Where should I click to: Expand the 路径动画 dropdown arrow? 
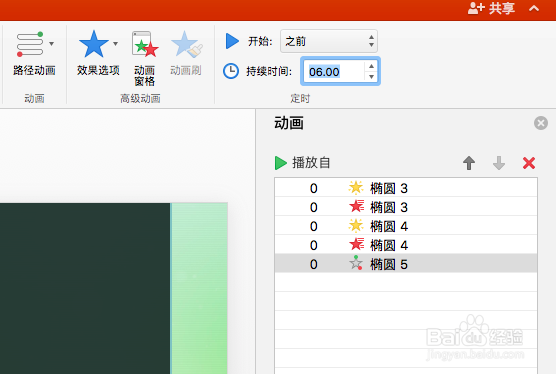(52, 44)
